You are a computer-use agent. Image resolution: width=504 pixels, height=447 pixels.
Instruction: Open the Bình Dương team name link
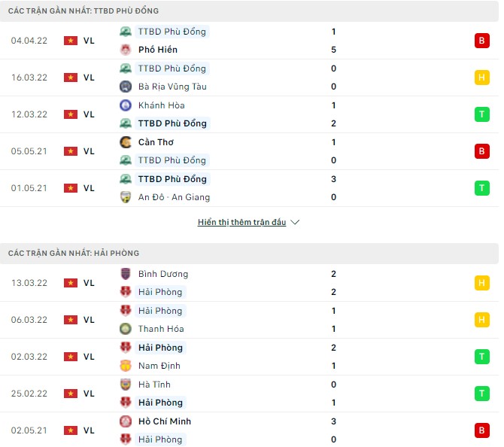click(x=163, y=274)
